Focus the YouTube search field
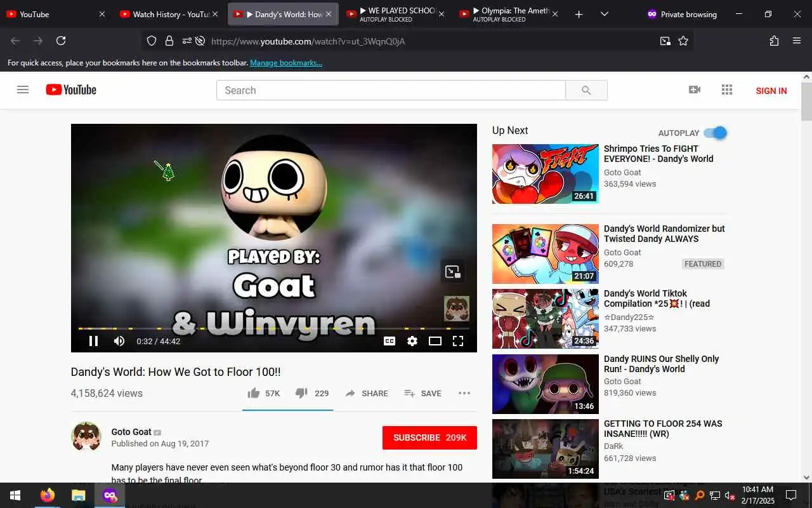The height and width of the screenshot is (508, 812). click(x=391, y=90)
